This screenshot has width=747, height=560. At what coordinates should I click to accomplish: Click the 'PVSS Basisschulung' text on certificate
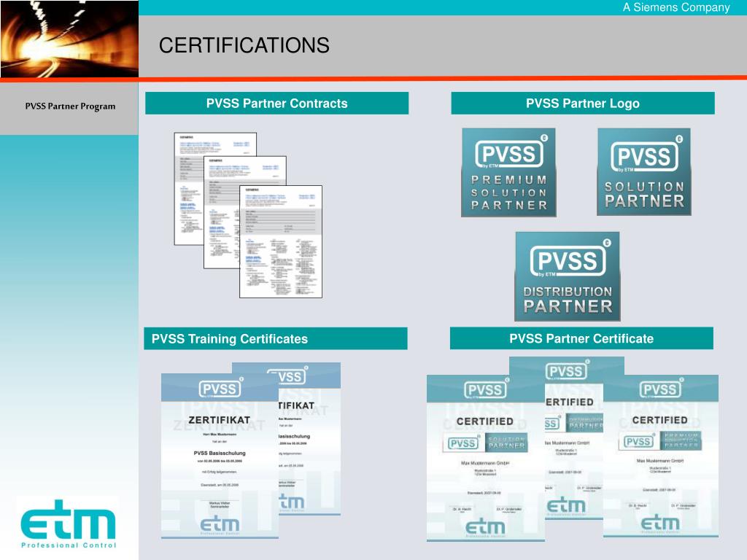(x=220, y=453)
